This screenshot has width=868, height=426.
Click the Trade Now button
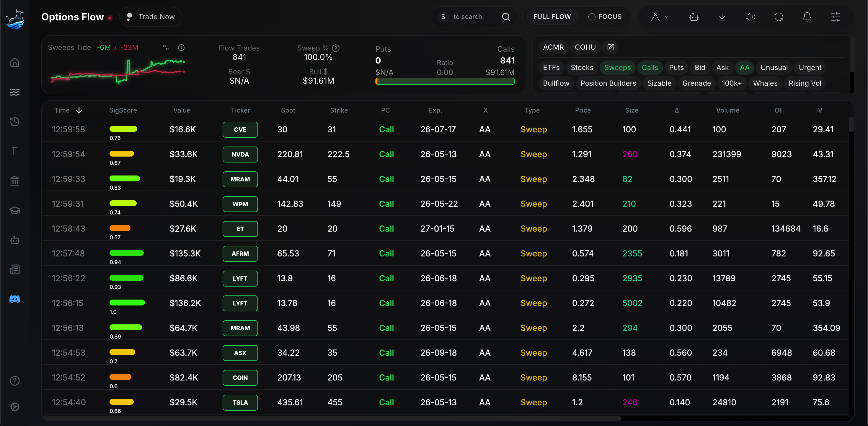click(150, 17)
